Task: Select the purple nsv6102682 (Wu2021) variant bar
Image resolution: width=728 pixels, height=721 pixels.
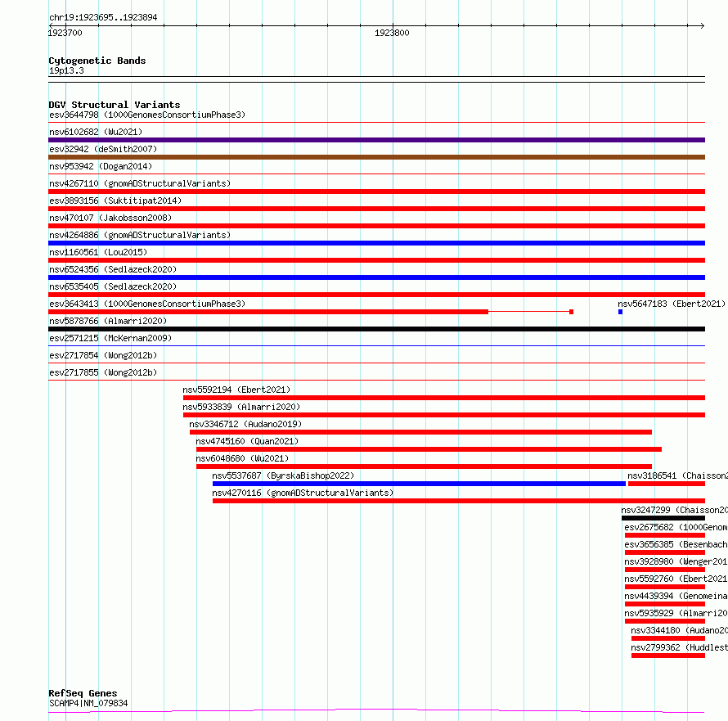Action: point(376,140)
